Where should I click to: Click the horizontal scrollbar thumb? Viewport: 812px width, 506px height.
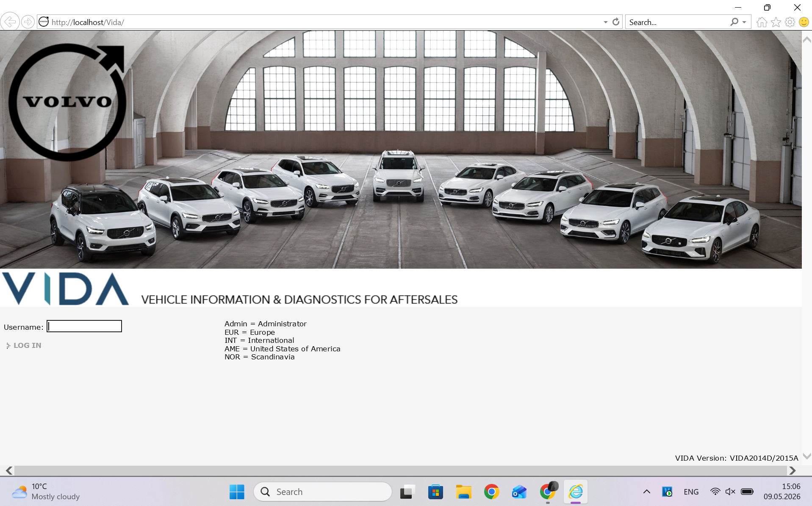[400, 470]
